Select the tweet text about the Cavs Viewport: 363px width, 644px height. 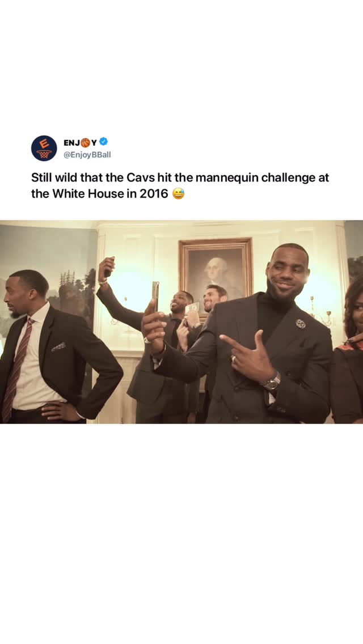pyautogui.click(x=180, y=185)
